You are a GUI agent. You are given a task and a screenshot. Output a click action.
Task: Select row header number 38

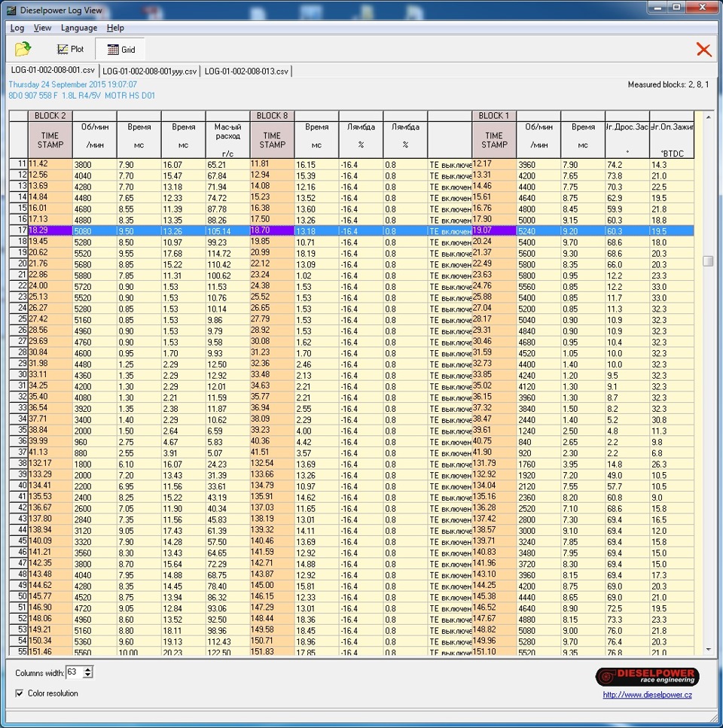(19, 463)
